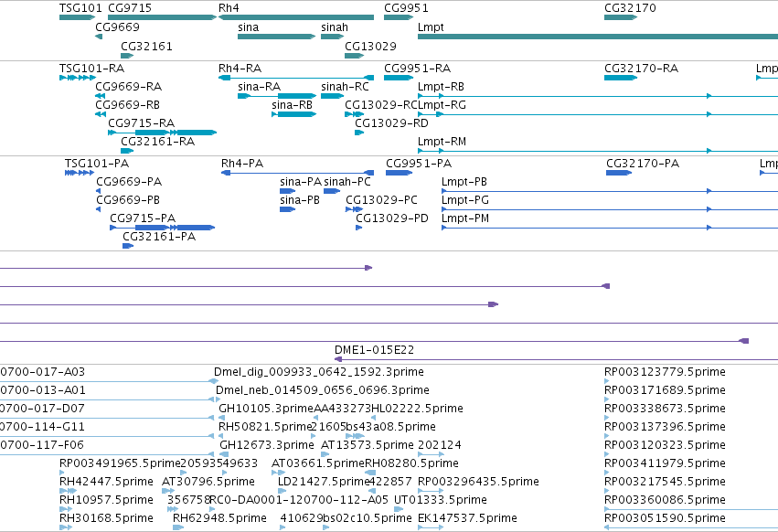Click the CG9669-RA transcript label
This screenshot has height=532, width=778.
(129, 87)
